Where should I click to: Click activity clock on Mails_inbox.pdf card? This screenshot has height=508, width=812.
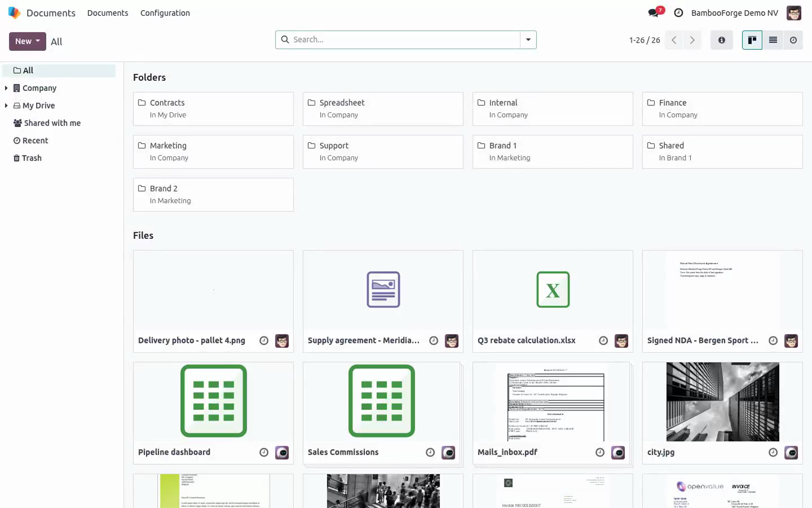600,453
